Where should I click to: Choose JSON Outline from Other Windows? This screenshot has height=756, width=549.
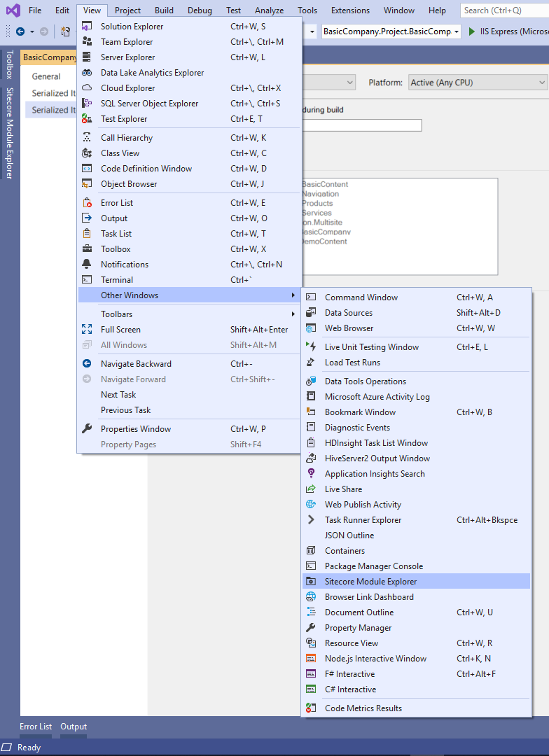(417, 535)
